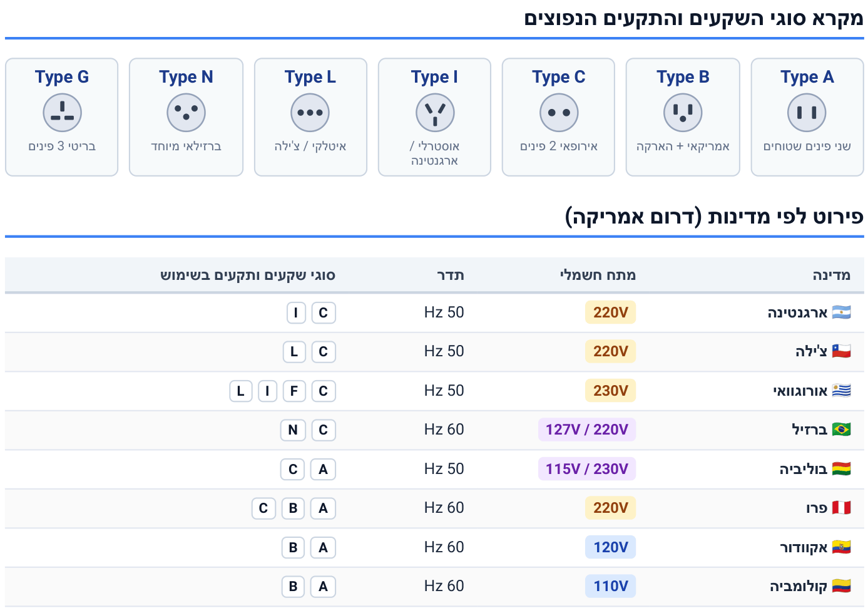Image resolution: width=868 pixels, height=608 pixels.
Task: Click the Type I socket icon
Action: (435, 113)
